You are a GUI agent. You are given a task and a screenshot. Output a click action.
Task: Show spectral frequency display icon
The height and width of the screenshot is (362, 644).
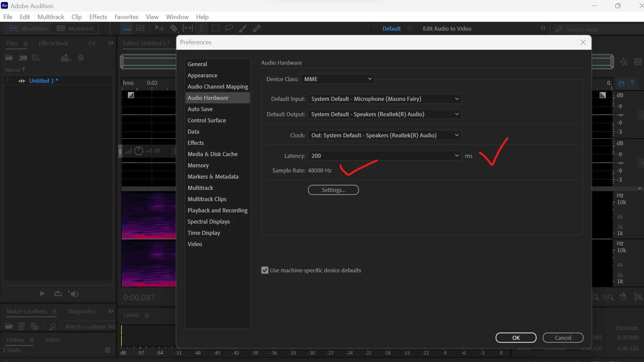point(127,28)
